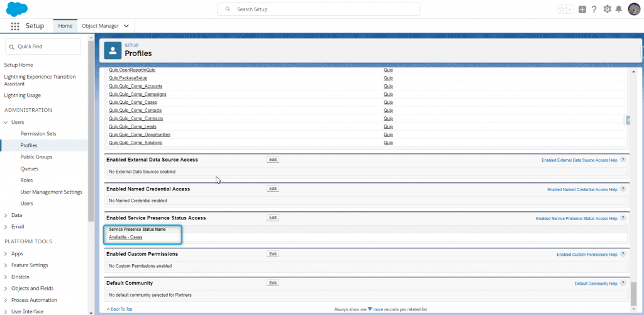
Task: Expand the Apps tree item
Action: pos(6,253)
